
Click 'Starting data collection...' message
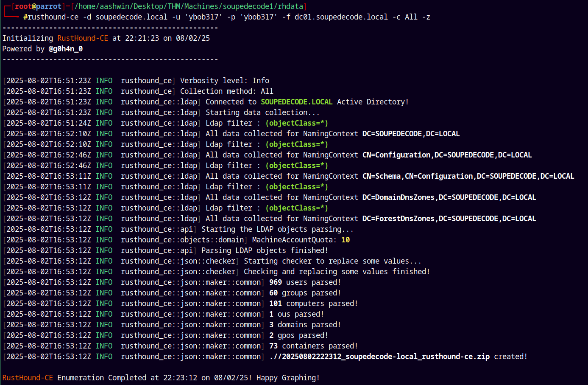(263, 112)
